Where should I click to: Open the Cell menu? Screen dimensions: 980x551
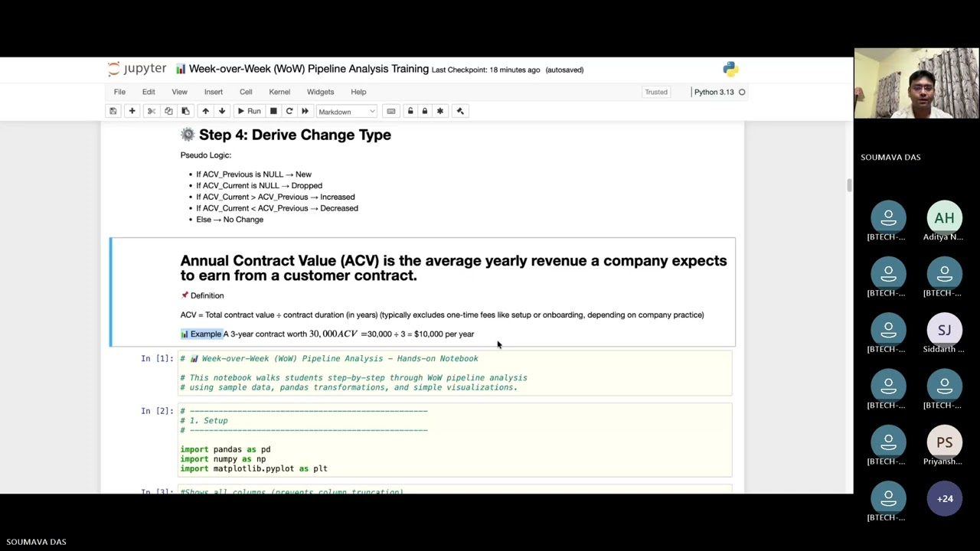tap(246, 92)
